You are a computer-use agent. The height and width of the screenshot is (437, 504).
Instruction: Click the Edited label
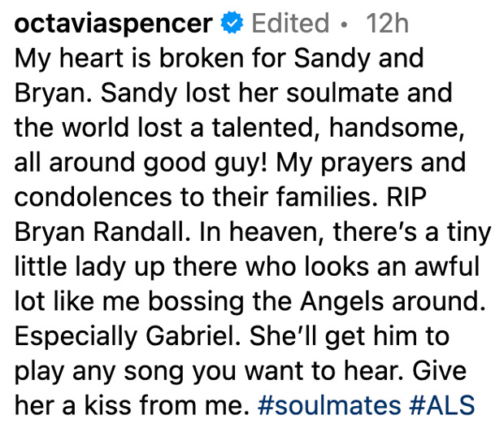click(290, 23)
